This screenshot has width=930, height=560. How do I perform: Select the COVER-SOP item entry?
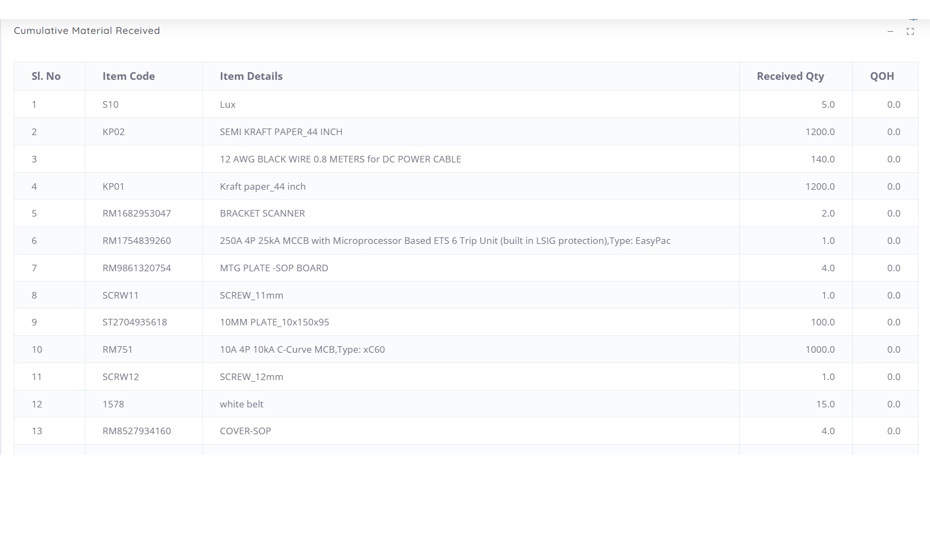[245, 431]
